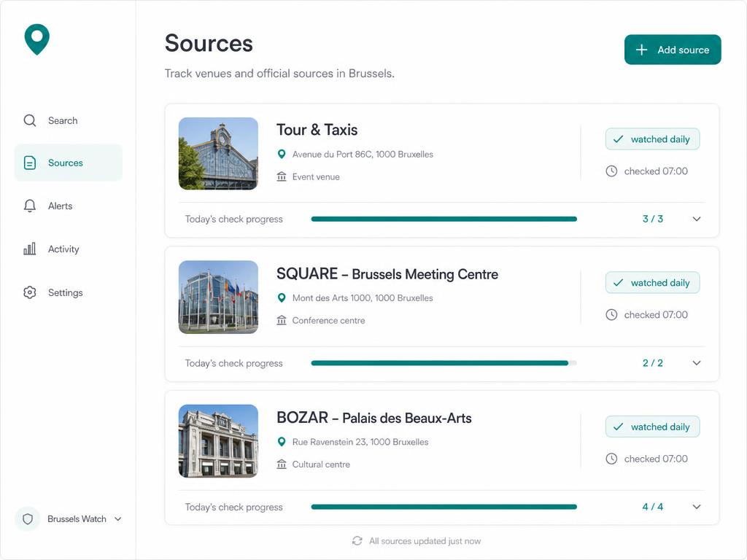Click Avenue du Port 86C, 1000 Bruxelles address
Screen dimensions: 747x560
tap(363, 155)
